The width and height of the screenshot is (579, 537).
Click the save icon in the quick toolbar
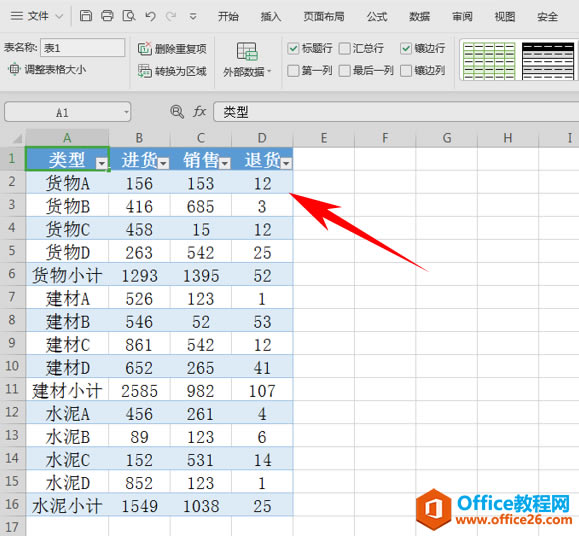click(x=86, y=16)
